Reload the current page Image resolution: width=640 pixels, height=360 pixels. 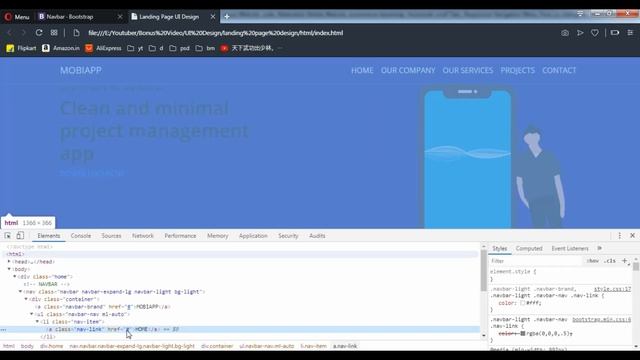[x=39, y=33]
